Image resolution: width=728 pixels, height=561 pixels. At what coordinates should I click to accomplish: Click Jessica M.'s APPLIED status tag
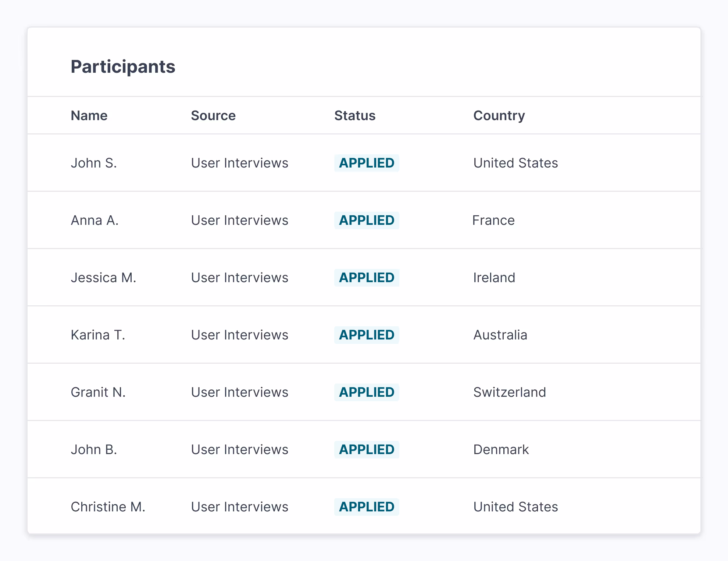tap(366, 277)
